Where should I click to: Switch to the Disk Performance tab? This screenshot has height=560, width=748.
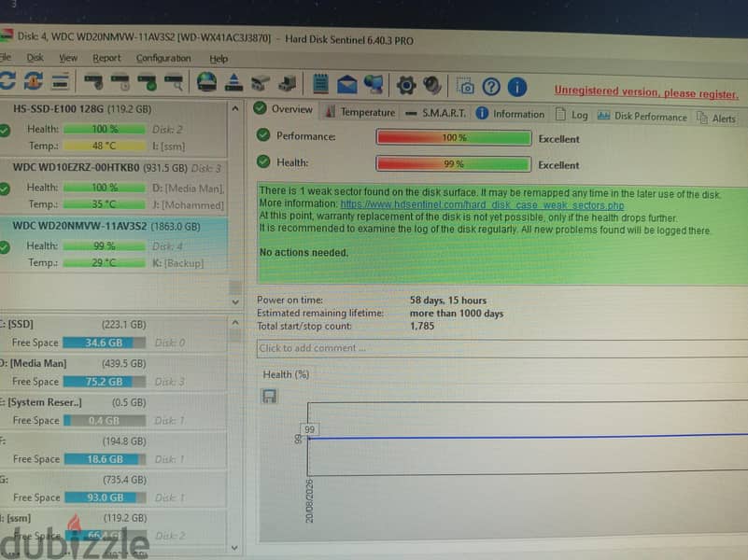(x=642, y=117)
